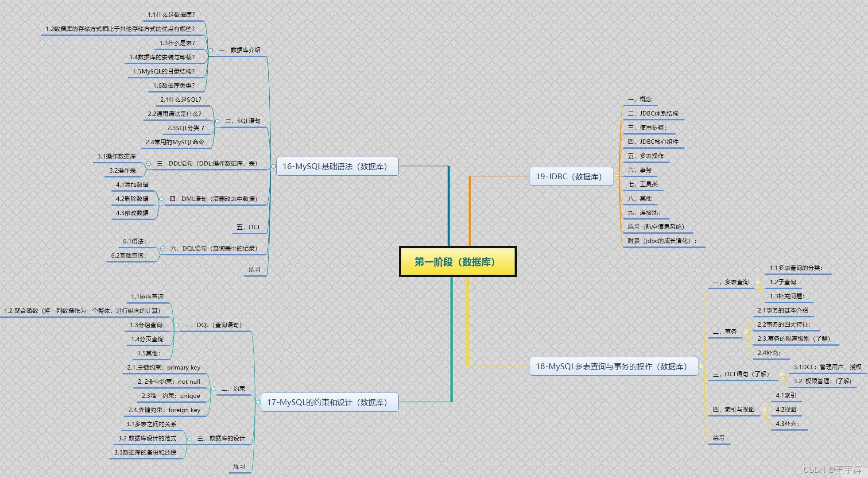Select the 16-MySQL基础语法 topic node
868x478 pixels.
[x=337, y=166]
